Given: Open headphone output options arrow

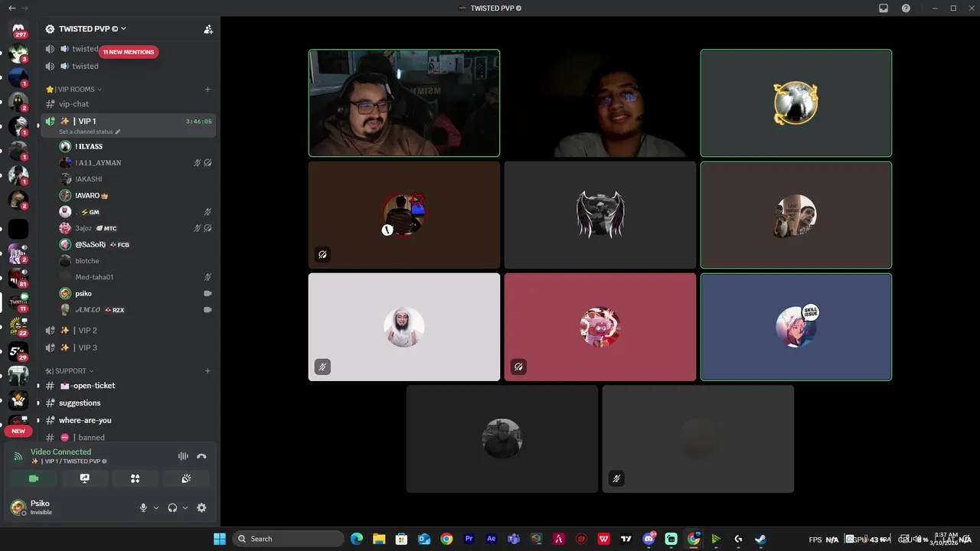Looking at the screenshot, I should [185, 507].
